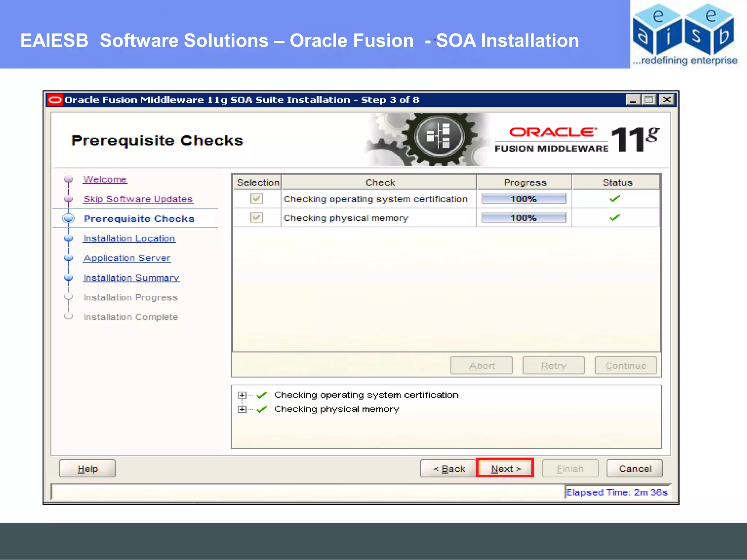Open the Help button
Viewport: 747px width, 560px height.
88,468
